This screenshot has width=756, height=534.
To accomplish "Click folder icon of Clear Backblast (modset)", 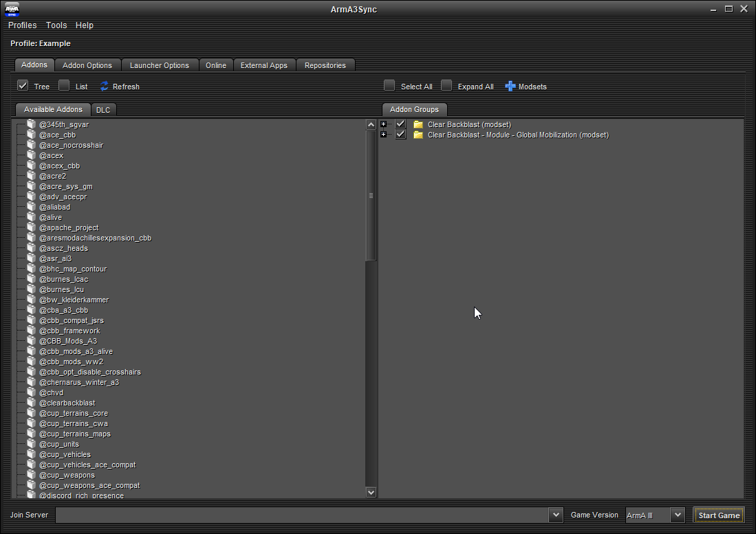I will coord(418,124).
